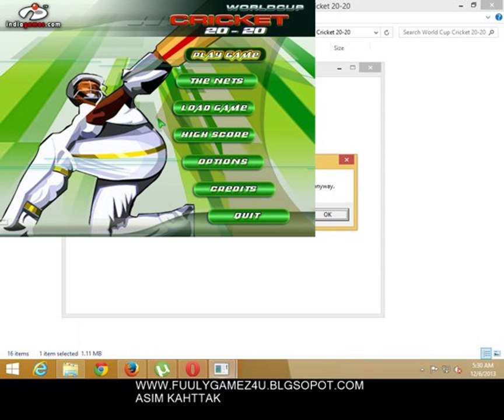
Task: Select Load Game menu button
Action: click(214, 108)
